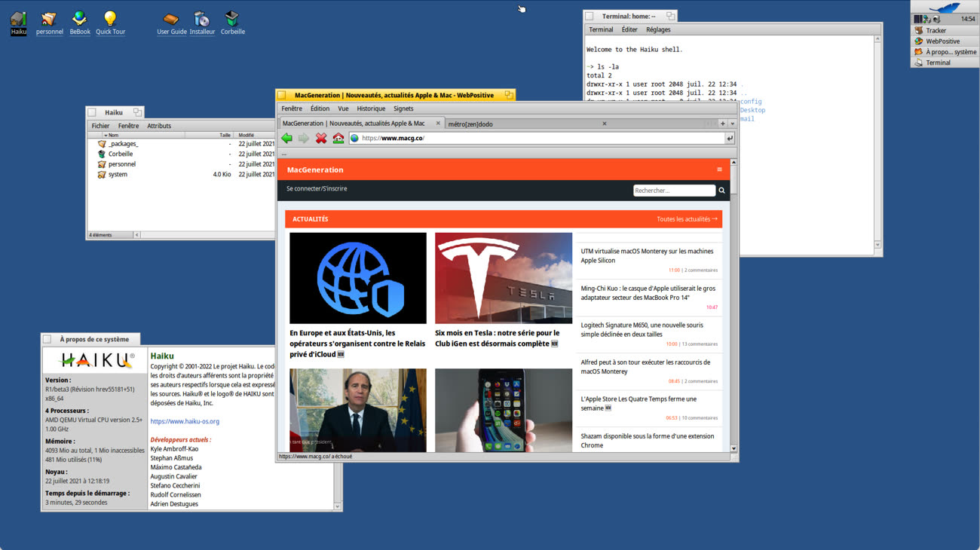Click the browser green Back arrow
This screenshot has height=550, width=980.
(x=286, y=138)
